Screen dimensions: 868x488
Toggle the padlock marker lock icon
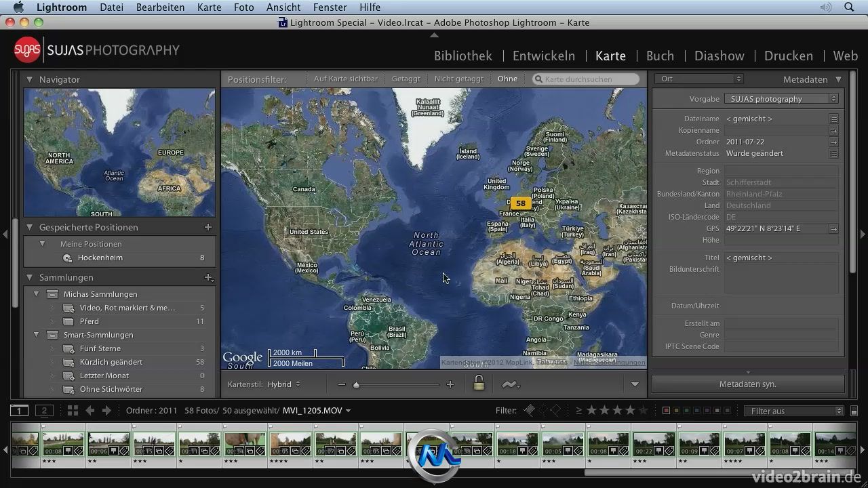coord(479,384)
